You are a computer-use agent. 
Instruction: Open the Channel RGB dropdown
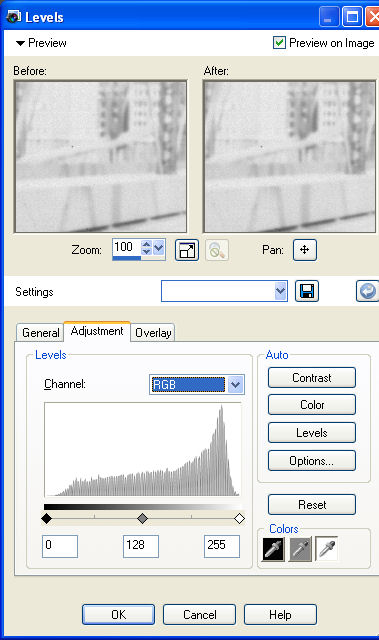[x=235, y=384]
